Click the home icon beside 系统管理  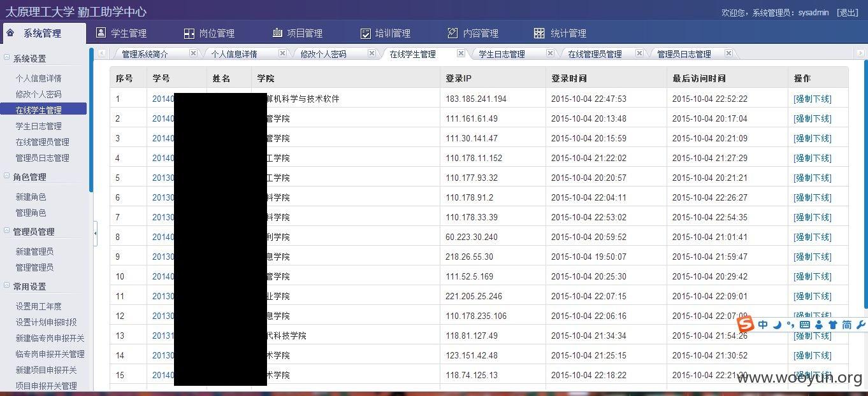10,32
